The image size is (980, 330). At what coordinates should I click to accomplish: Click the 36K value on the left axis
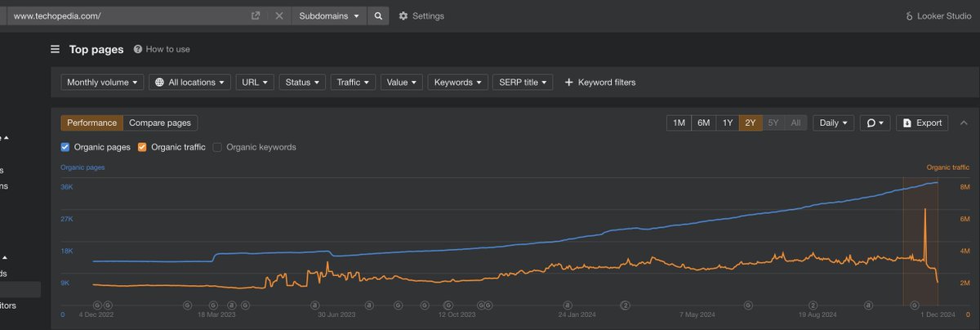coord(67,187)
